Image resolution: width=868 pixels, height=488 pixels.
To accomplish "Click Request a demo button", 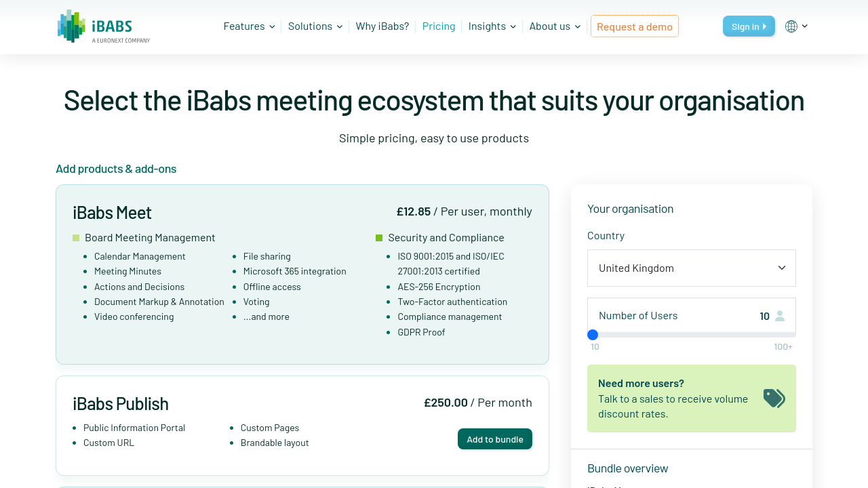I will 635,26.
